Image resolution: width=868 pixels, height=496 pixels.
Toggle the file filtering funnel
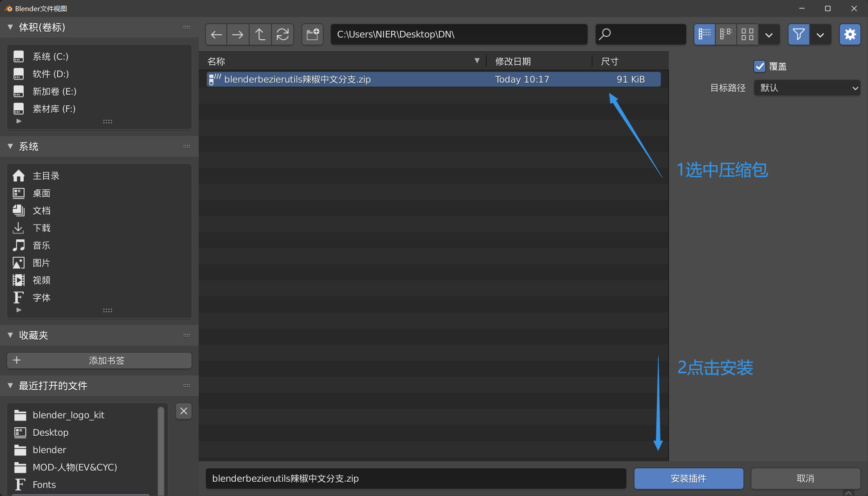pos(798,34)
